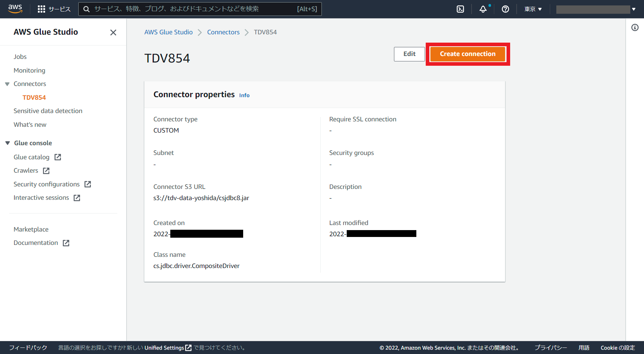Open Info link beside Connector properties
The height and width of the screenshot is (354, 644).
244,95
